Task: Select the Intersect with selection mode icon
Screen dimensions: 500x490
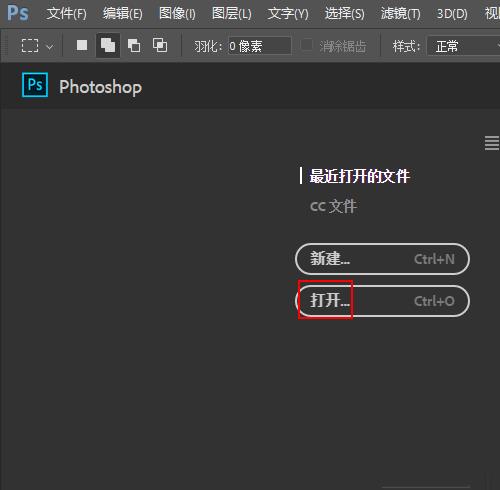Action: pos(160,45)
